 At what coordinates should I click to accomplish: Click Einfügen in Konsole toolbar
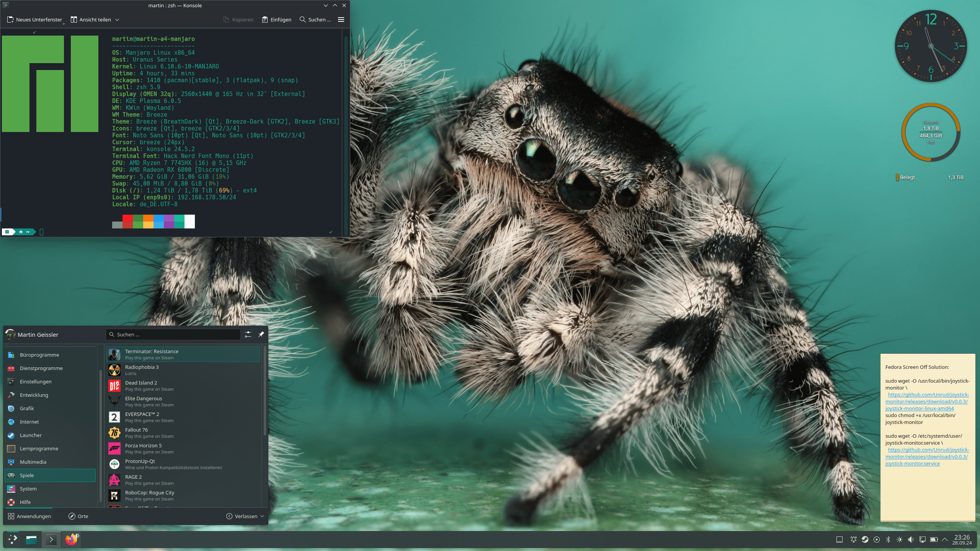point(276,20)
